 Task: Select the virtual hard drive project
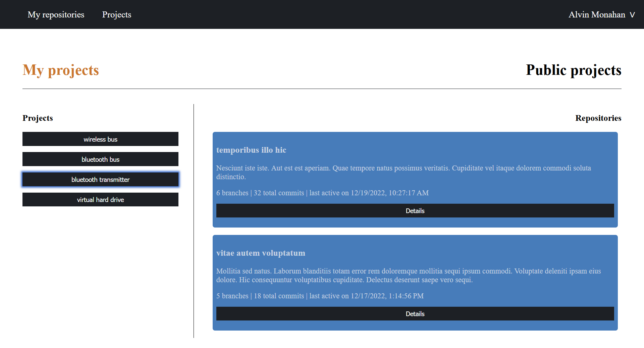pos(100,199)
